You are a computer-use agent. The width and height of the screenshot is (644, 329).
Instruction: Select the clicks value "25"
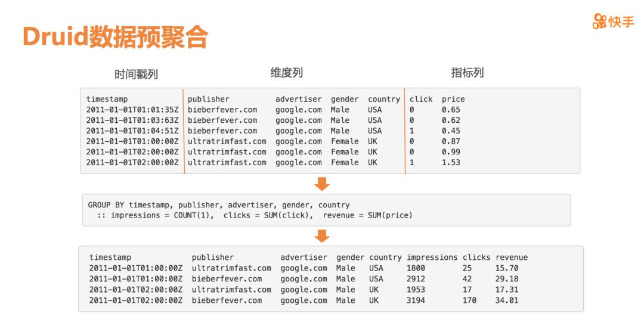click(467, 268)
